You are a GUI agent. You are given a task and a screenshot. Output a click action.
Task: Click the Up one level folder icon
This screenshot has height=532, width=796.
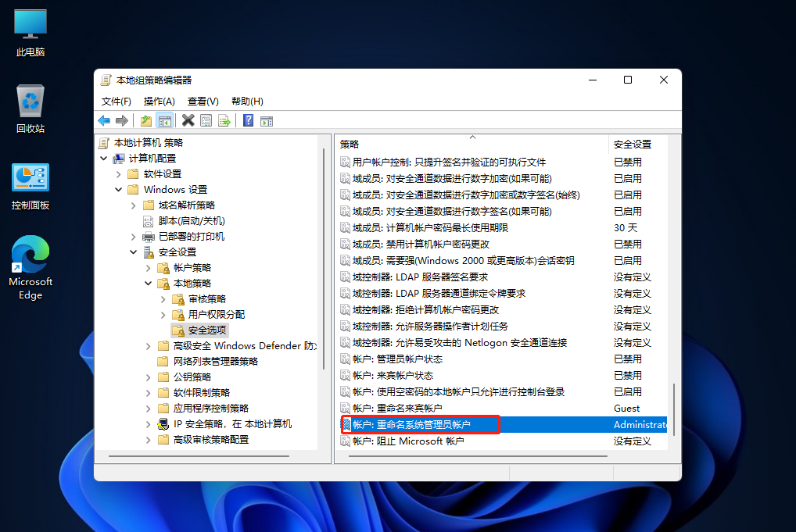(146, 120)
